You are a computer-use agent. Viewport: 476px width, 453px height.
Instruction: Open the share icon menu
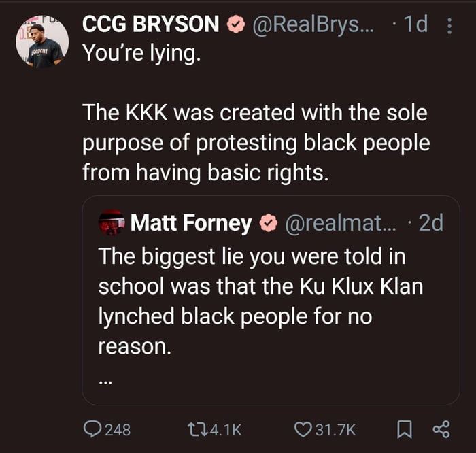click(441, 429)
